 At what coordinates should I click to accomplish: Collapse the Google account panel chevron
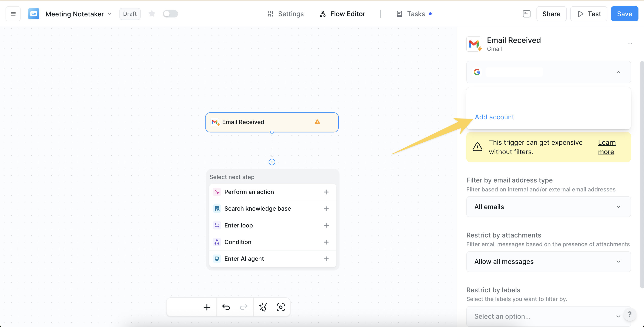(x=618, y=72)
